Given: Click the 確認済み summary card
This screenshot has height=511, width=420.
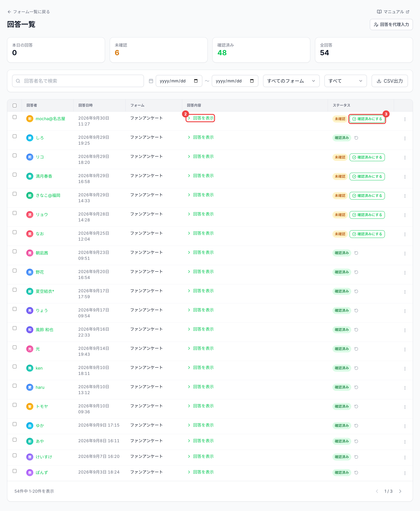Looking at the screenshot, I should pyautogui.click(x=261, y=50).
